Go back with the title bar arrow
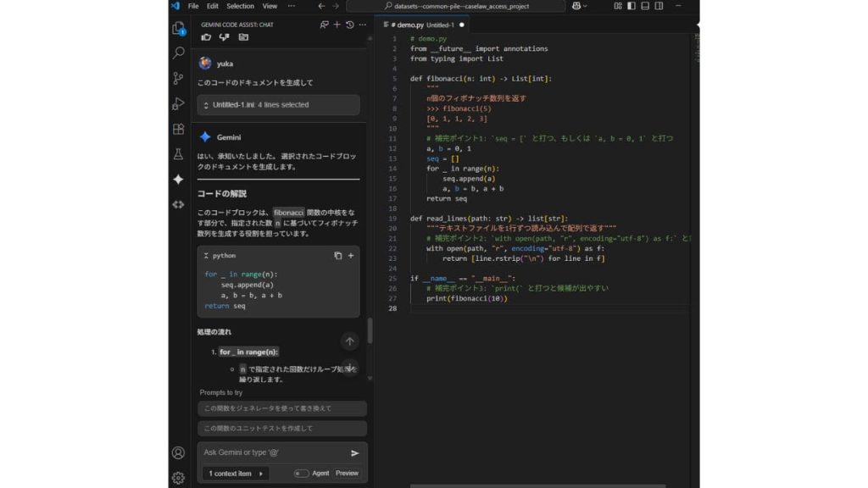Image resolution: width=868 pixels, height=488 pixels. (321, 6)
